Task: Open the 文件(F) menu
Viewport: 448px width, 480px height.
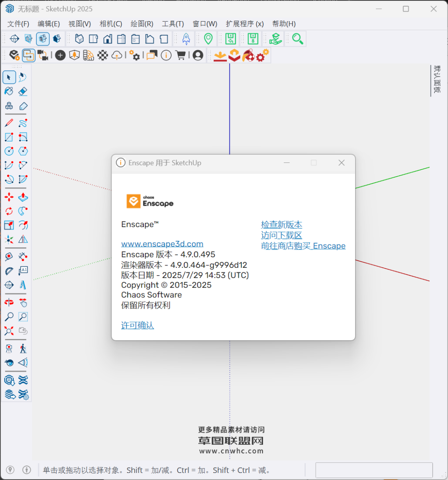Action: pos(18,24)
